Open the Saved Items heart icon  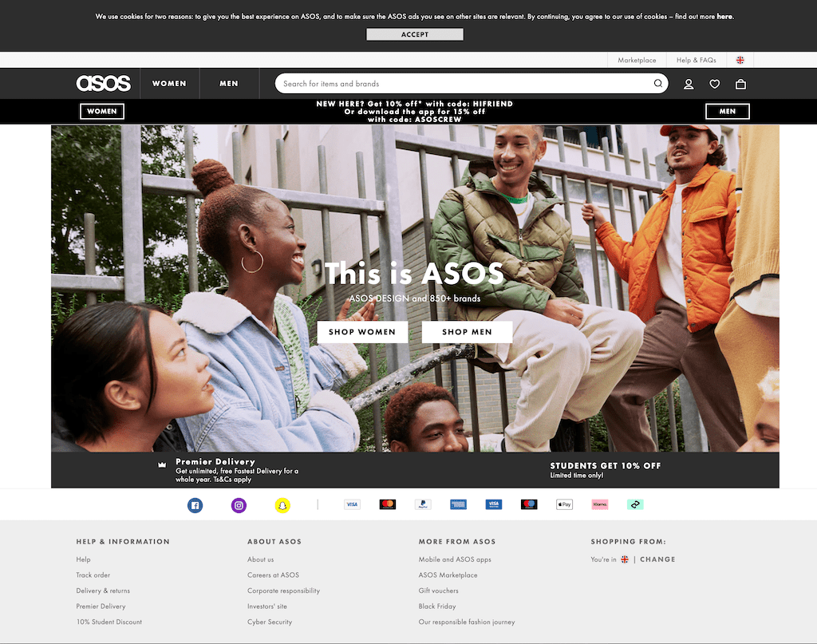(x=714, y=84)
